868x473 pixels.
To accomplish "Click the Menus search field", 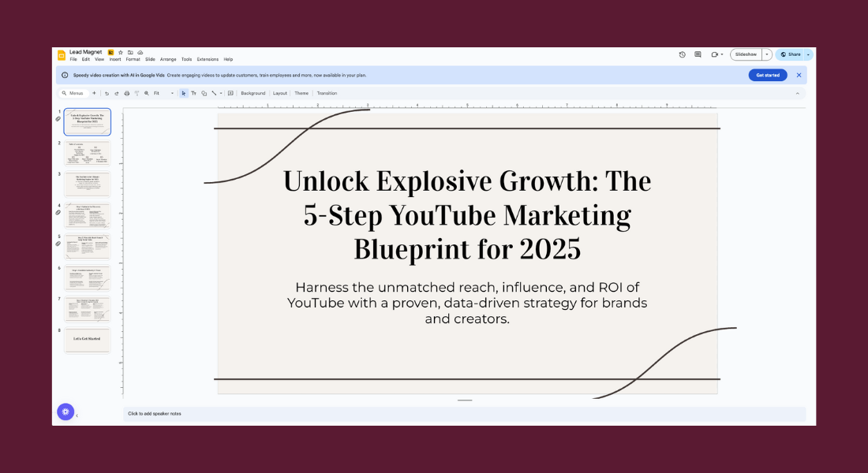I will point(73,94).
